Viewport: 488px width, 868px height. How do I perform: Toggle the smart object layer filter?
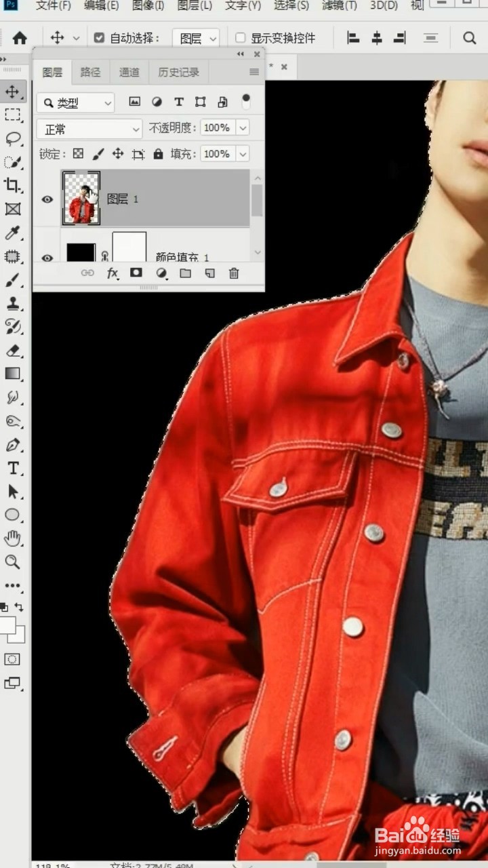point(222,102)
